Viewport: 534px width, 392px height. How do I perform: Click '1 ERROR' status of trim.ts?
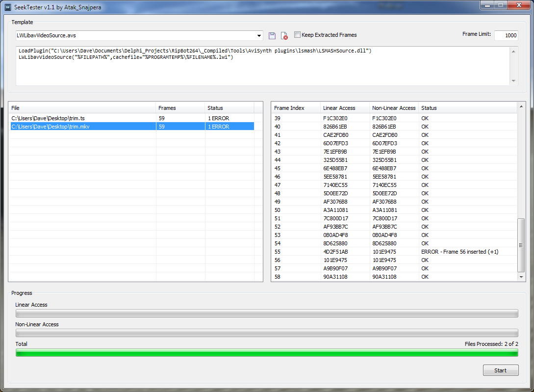218,118
